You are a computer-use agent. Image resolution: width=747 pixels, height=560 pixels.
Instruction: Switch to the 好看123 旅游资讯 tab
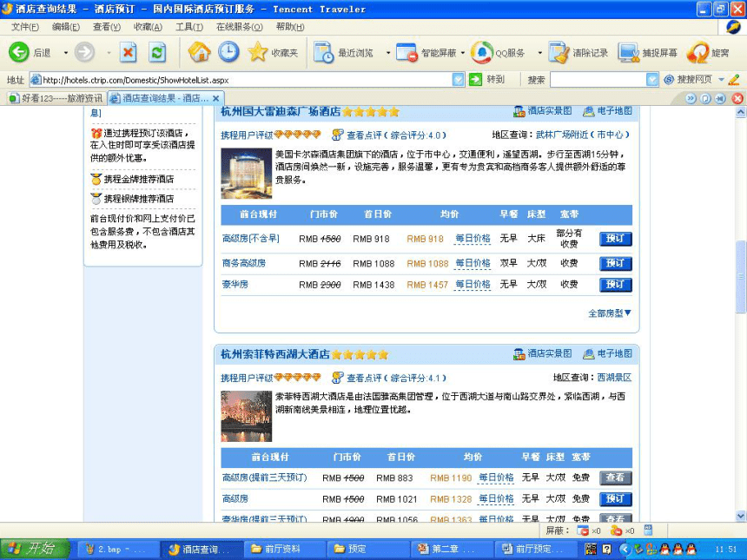56,99
